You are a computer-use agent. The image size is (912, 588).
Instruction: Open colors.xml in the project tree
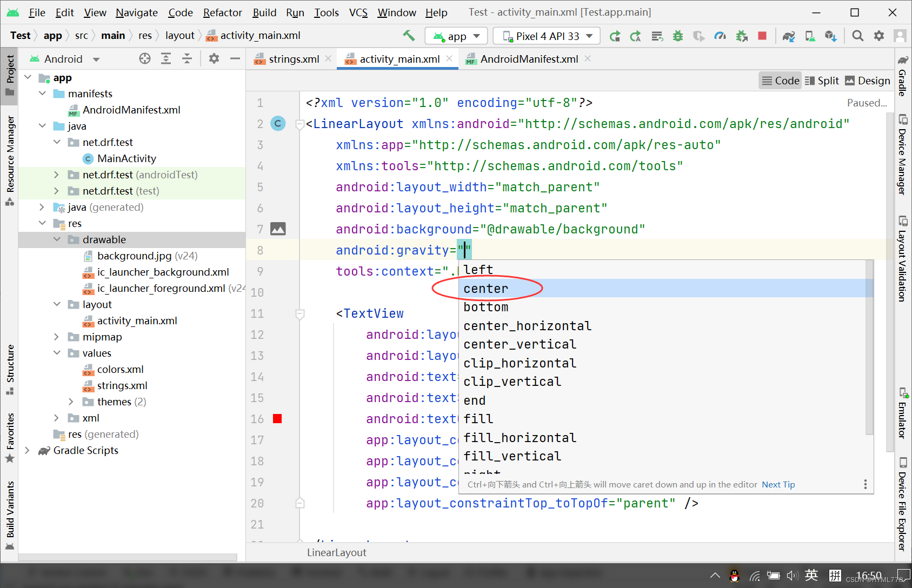point(120,369)
